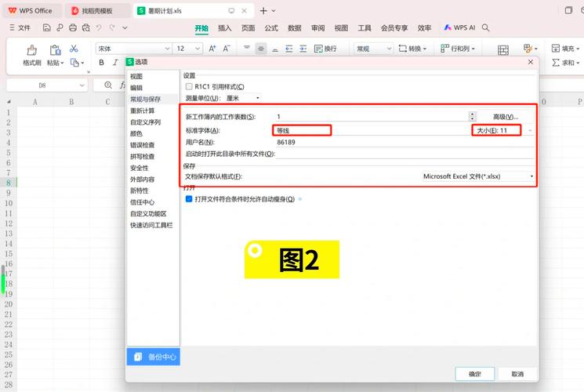Open the 文件 menu
Screen dimensions: 584x392
click(20, 27)
